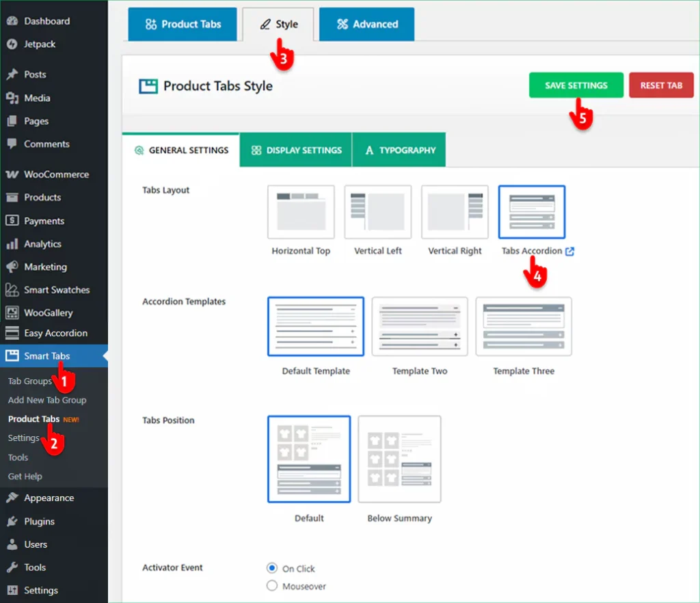Click the Comments bubble icon
Viewport: 700px width, 603px height.
tap(12, 144)
